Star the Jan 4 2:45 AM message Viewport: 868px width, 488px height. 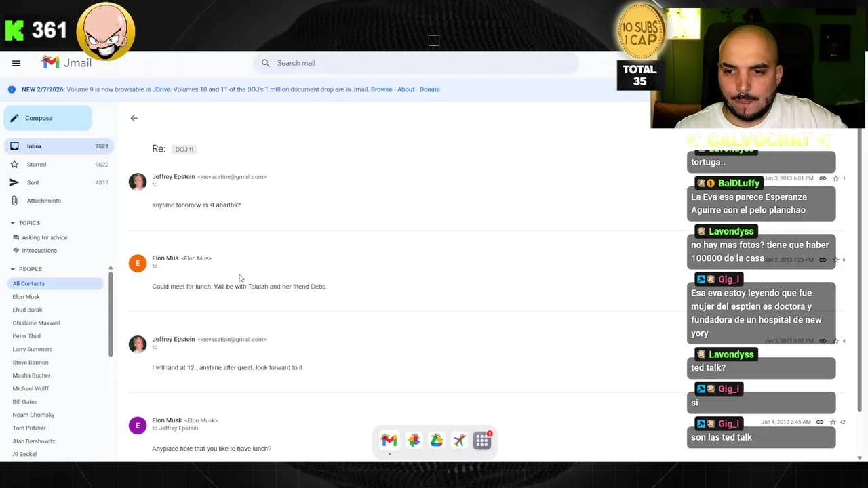coord(833,422)
